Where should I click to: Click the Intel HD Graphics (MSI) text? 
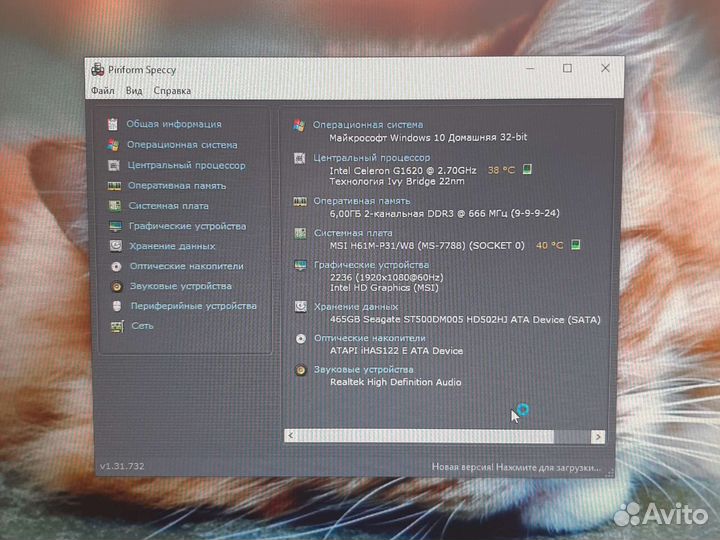pos(384,287)
